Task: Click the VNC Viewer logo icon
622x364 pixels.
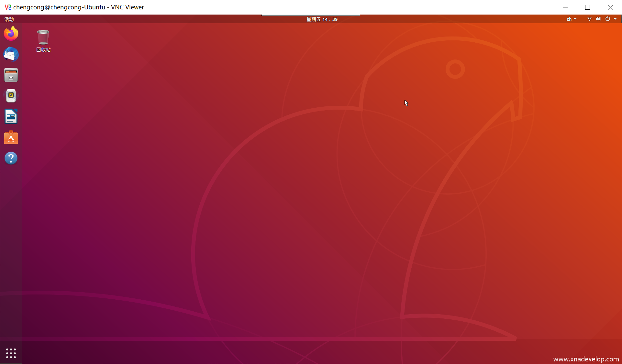Action: coord(8,7)
